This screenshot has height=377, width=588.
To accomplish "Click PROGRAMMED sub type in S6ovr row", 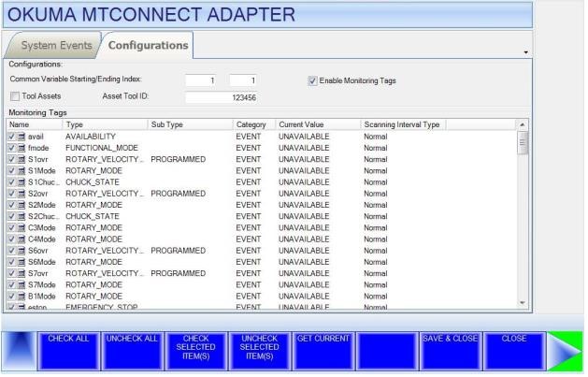I will tap(179, 251).
